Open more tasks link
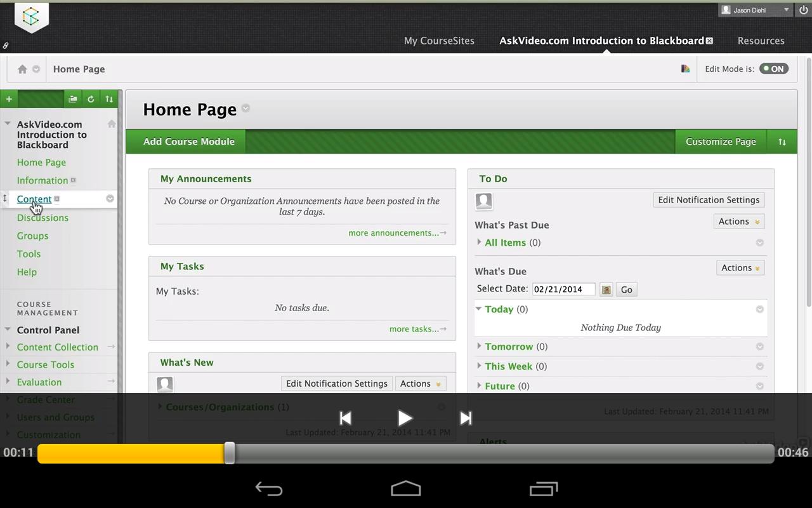812x508 pixels. click(417, 329)
